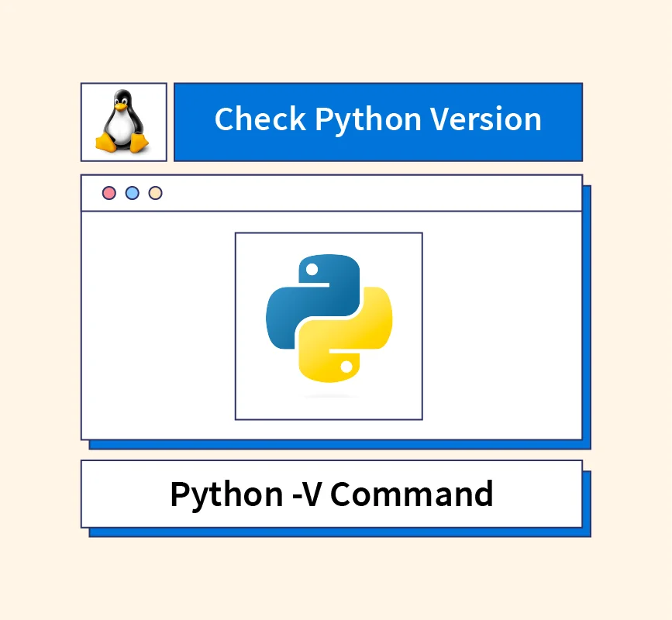Click the Python logo in the window
The width and height of the screenshot is (672, 620).
tap(329, 319)
